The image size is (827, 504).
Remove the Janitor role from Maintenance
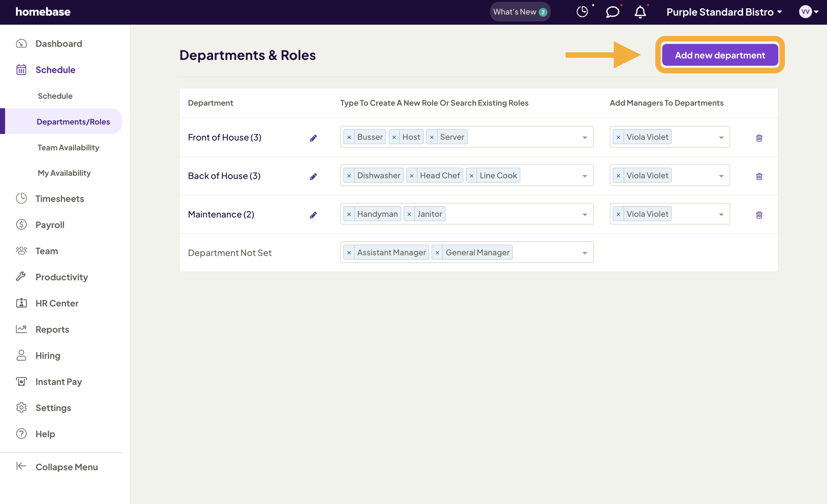coord(410,214)
